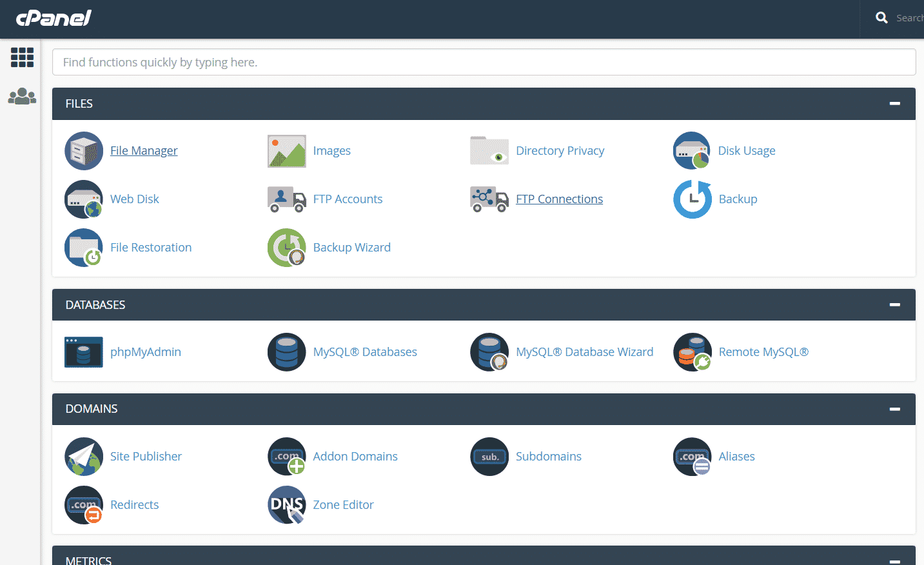Open the File Manager icon
This screenshot has height=565, width=924.
84,151
